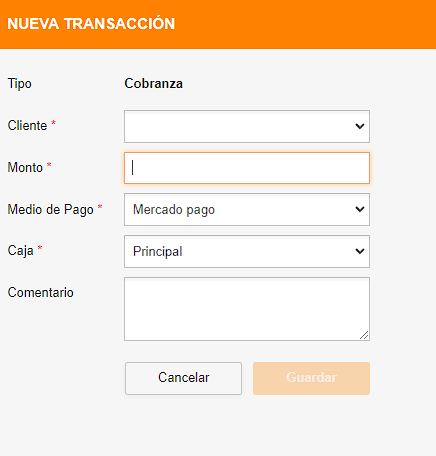This screenshot has width=436, height=456.
Task: Click the Guardar button
Action: coord(311,378)
